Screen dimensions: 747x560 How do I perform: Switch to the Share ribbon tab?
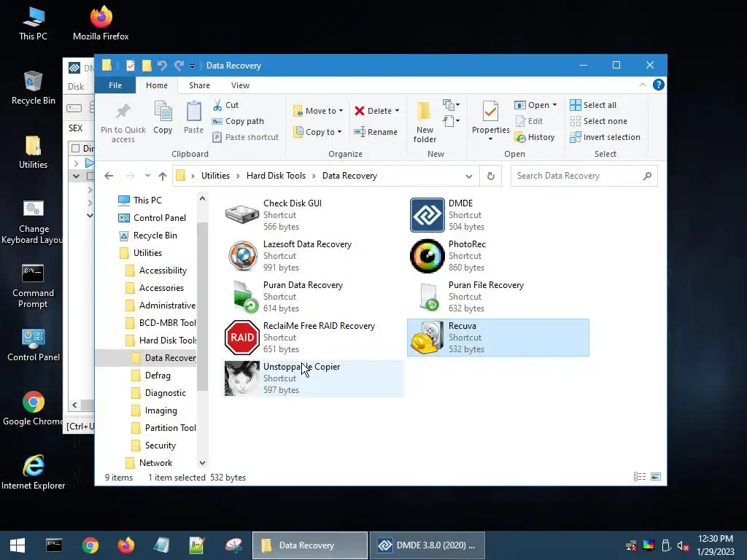pos(199,85)
